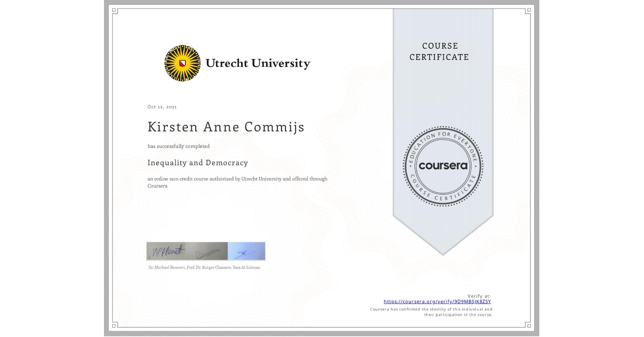This screenshot has height=337, width=644.
Task: Open the verification link coursera.org/verify/9D9MBSJK8Z5Y
Action: click(437, 302)
